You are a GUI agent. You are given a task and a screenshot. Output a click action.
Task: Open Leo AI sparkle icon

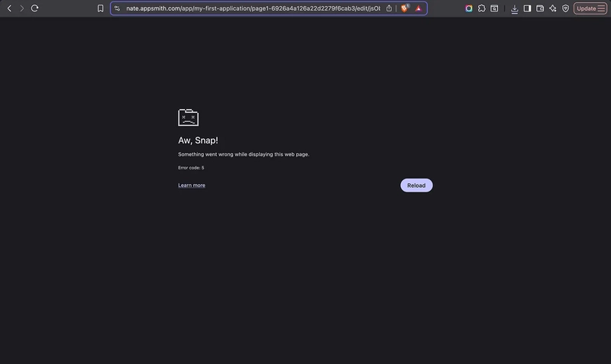[552, 8]
